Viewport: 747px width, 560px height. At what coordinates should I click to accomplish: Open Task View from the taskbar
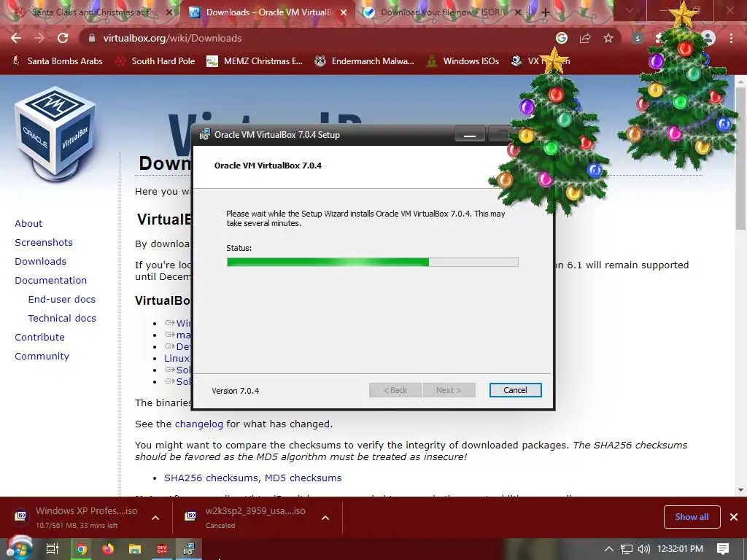53,549
